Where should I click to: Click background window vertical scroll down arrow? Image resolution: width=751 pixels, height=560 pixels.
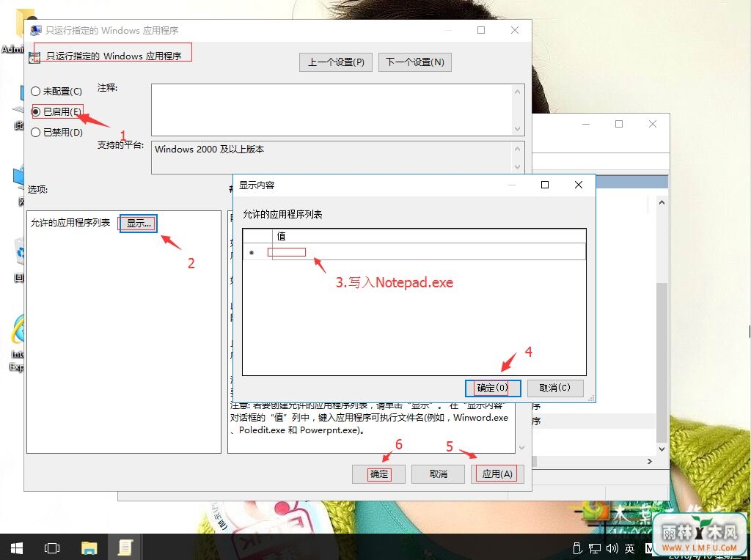pyautogui.click(x=662, y=449)
